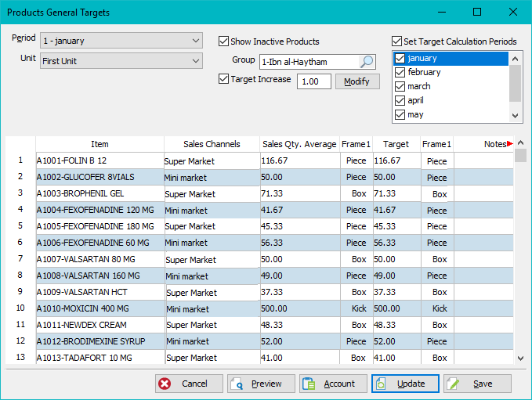Image resolution: width=532 pixels, height=400 pixels.
Task: Click the Update button
Action: [405, 384]
